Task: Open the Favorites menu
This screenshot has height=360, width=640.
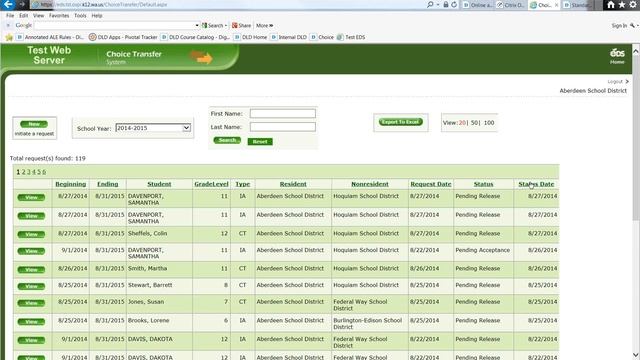Action: click(59, 16)
